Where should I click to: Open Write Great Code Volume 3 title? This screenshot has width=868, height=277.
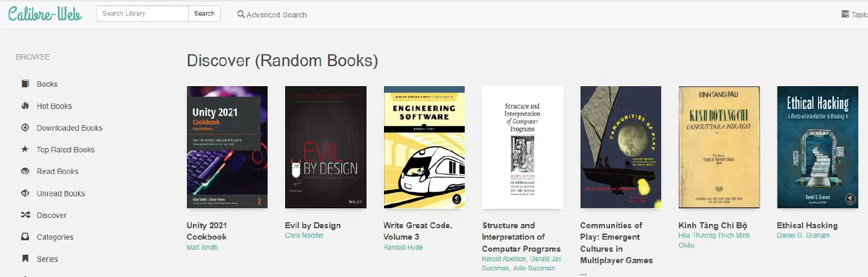tap(418, 231)
